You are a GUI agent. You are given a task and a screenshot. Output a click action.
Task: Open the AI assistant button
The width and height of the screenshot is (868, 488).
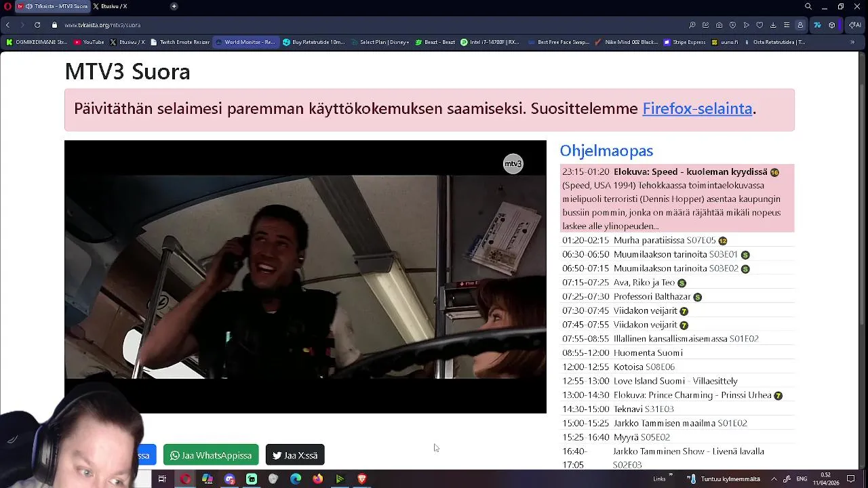(x=855, y=25)
